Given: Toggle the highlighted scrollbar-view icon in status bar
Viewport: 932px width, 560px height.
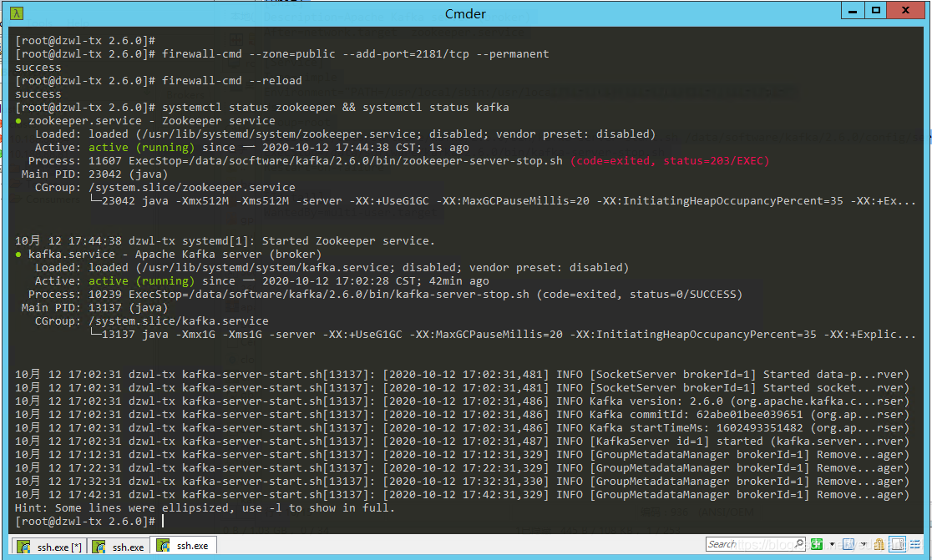Looking at the screenshot, I should 898,544.
